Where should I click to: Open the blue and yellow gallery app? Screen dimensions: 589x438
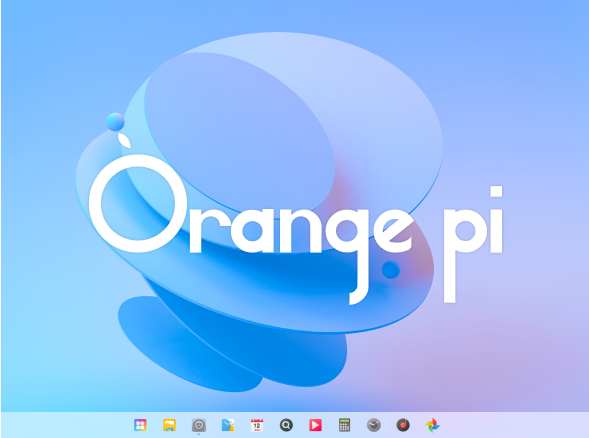[x=228, y=425]
